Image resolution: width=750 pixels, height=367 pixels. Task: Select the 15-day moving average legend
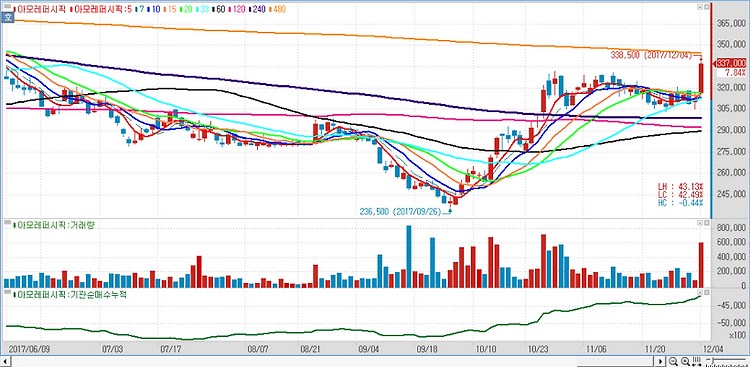[x=171, y=9]
